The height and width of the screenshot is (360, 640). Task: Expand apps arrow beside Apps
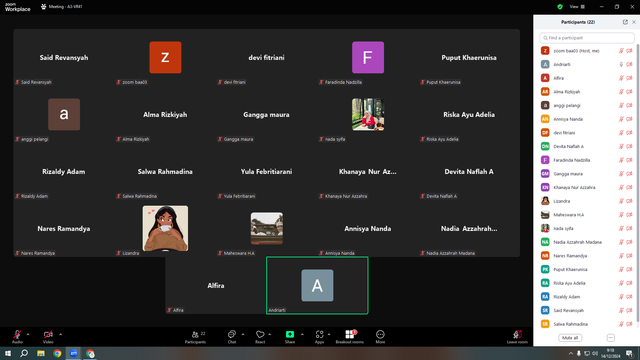point(329,334)
